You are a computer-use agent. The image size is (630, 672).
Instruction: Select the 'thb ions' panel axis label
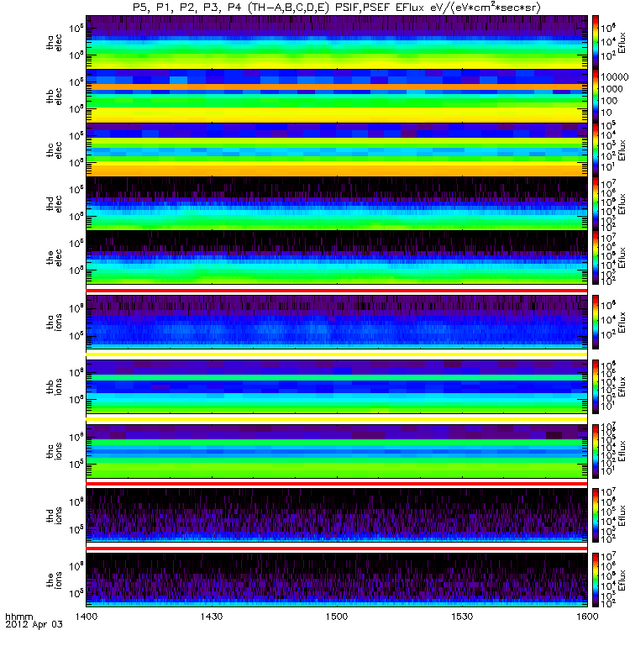pos(54,386)
